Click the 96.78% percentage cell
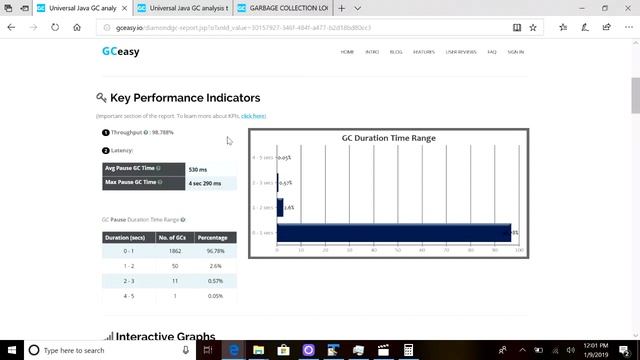 pyautogui.click(x=215, y=251)
